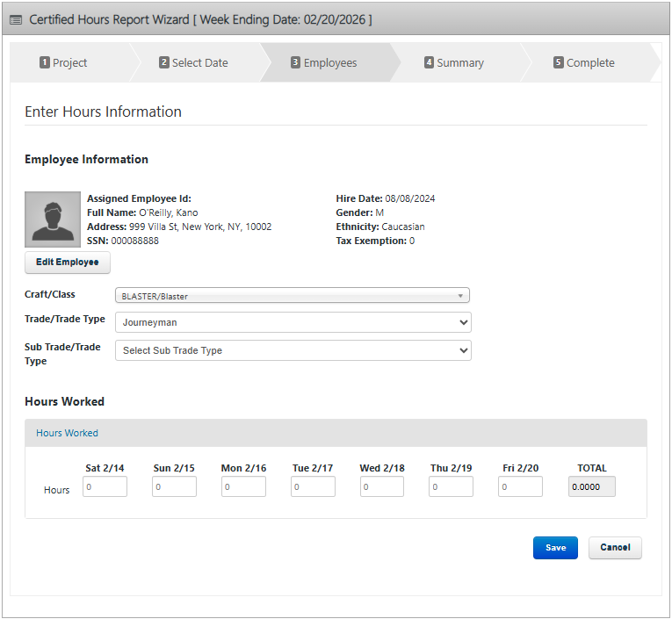Click the Edit Employee button

68,263
